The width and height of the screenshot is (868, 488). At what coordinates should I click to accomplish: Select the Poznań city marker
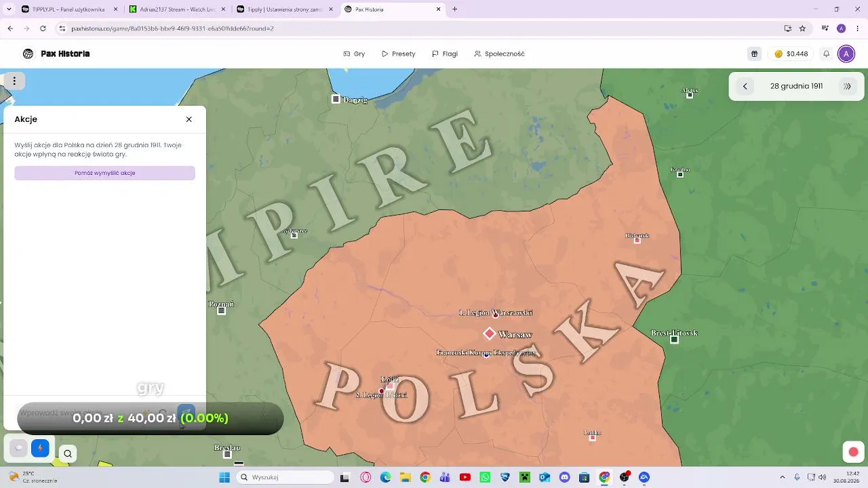(x=221, y=311)
